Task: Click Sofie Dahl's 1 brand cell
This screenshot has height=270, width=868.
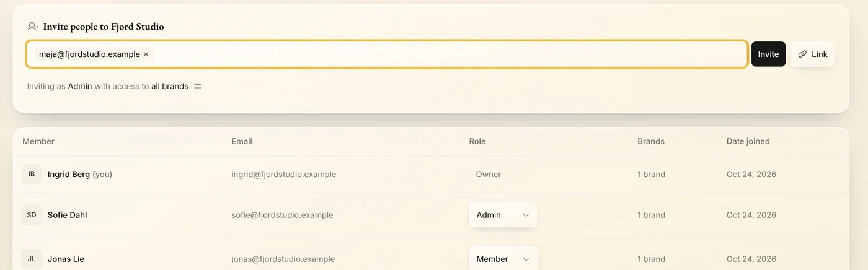Action: click(652, 215)
